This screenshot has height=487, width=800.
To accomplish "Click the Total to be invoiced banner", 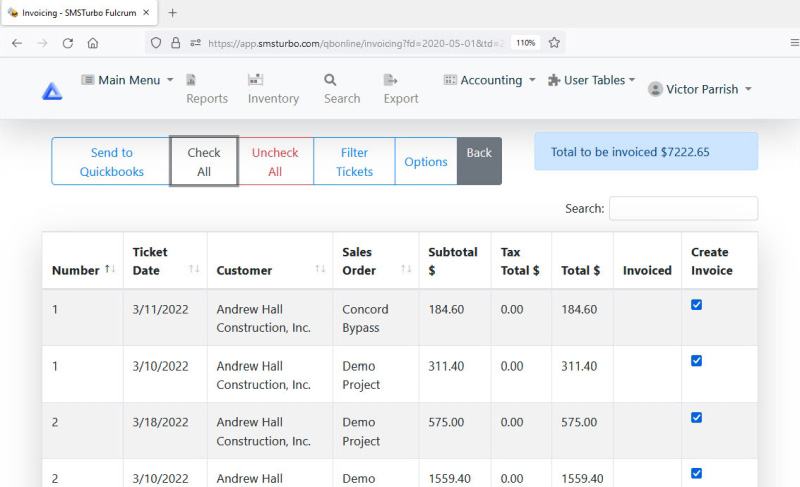I will (x=646, y=152).
